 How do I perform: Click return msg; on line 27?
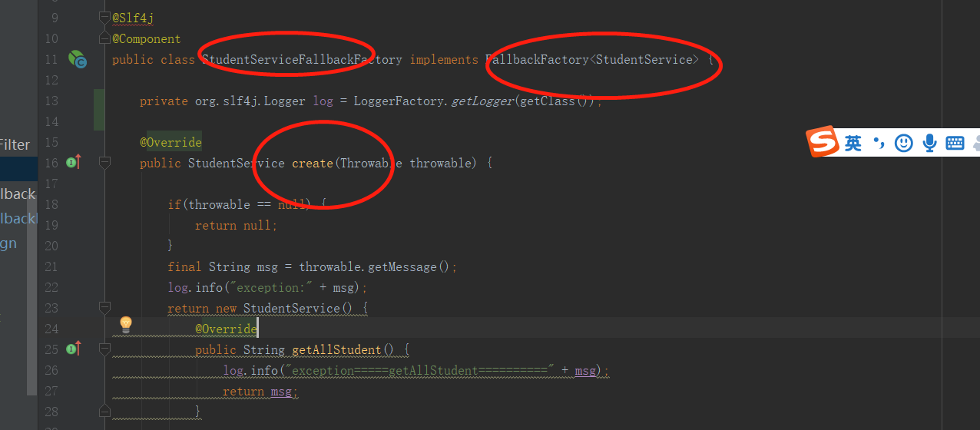[260, 391]
